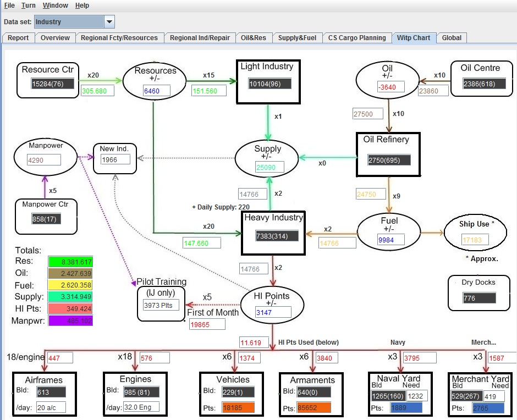Screen dimensions: 517x420
Task: Select the Industry data set combo box
Action: pos(74,22)
